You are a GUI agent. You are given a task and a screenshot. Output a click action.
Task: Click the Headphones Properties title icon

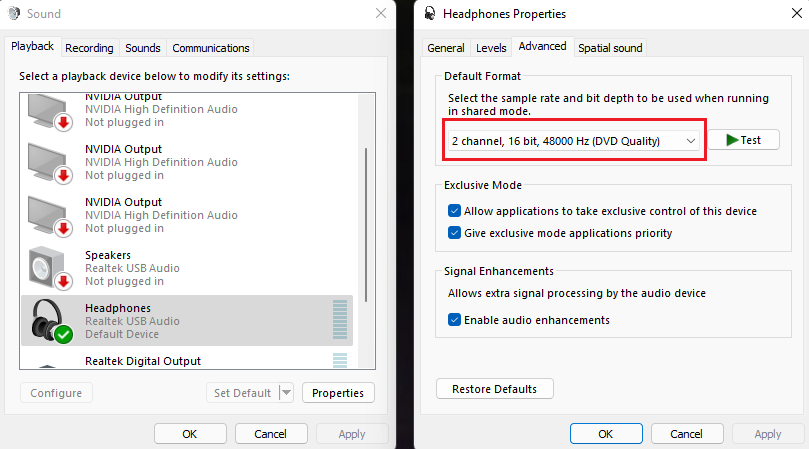pyautogui.click(x=429, y=14)
